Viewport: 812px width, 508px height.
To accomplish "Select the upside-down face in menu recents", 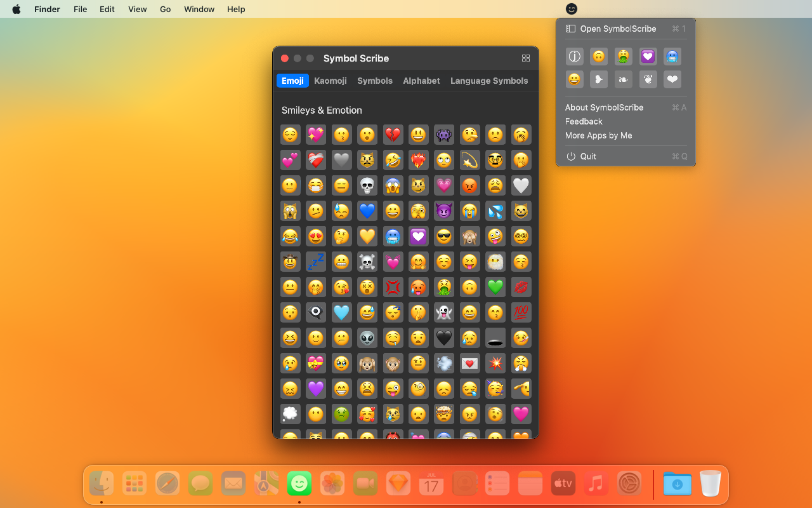I will (598, 57).
